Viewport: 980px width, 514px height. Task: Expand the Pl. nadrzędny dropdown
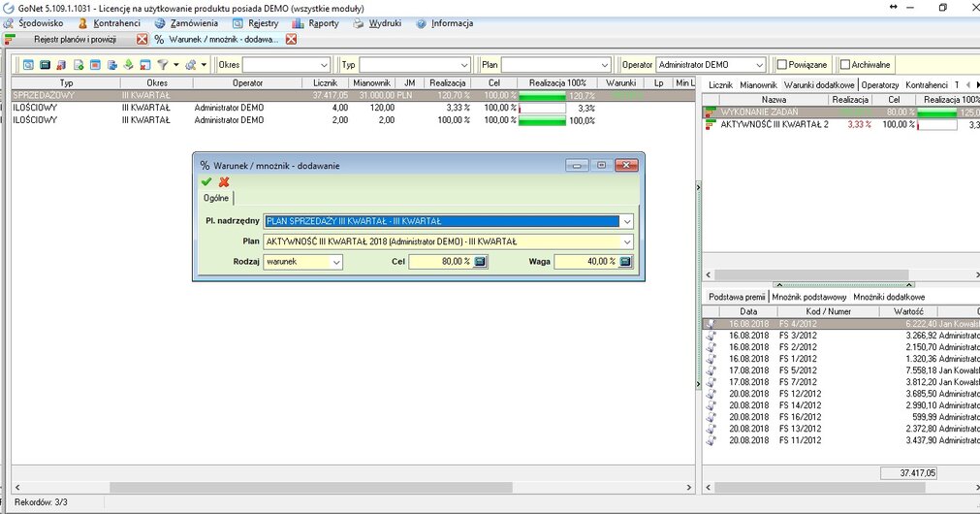coord(627,221)
